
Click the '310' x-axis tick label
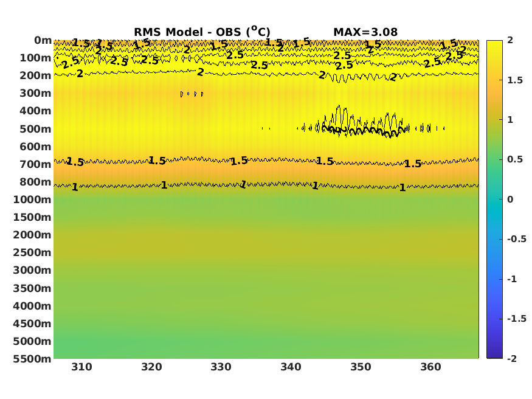[81, 367]
